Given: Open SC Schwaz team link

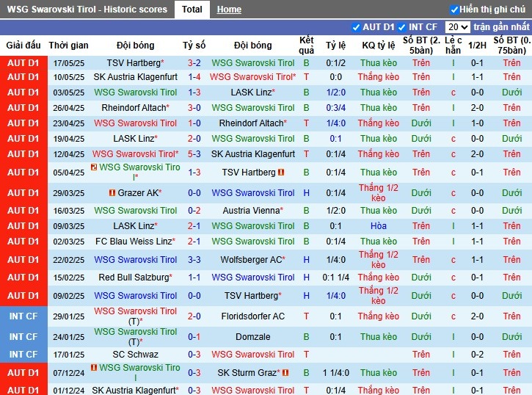Looking at the screenshot, I should click(x=135, y=355).
